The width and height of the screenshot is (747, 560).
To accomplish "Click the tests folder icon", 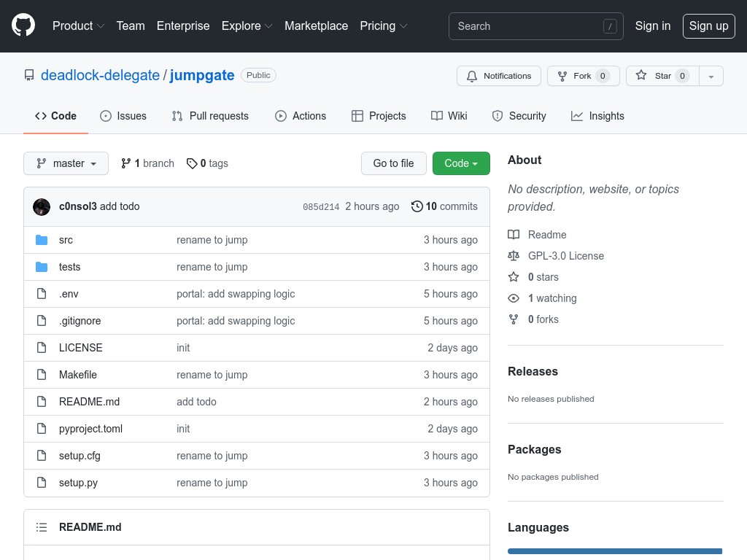I will pos(42,267).
